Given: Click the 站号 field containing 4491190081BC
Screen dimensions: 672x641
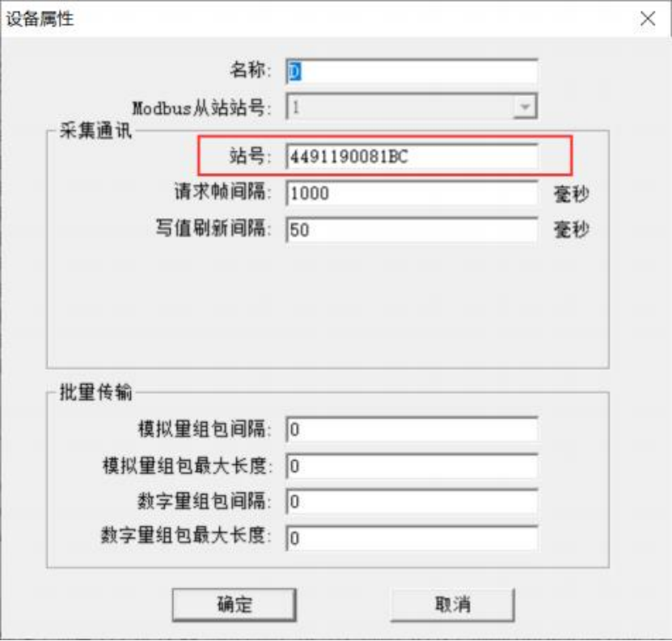Looking at the screenshot, I should 412,157.
